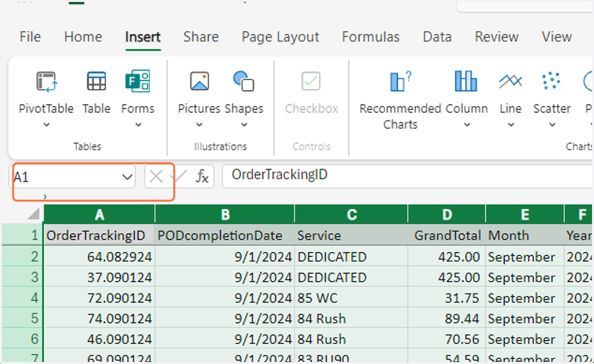Select column E header
This screenshot has width=594, height=364.
coord(525,214)
